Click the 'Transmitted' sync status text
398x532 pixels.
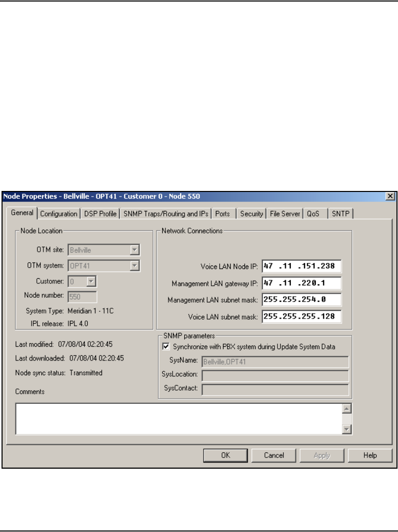coord(86,373)
